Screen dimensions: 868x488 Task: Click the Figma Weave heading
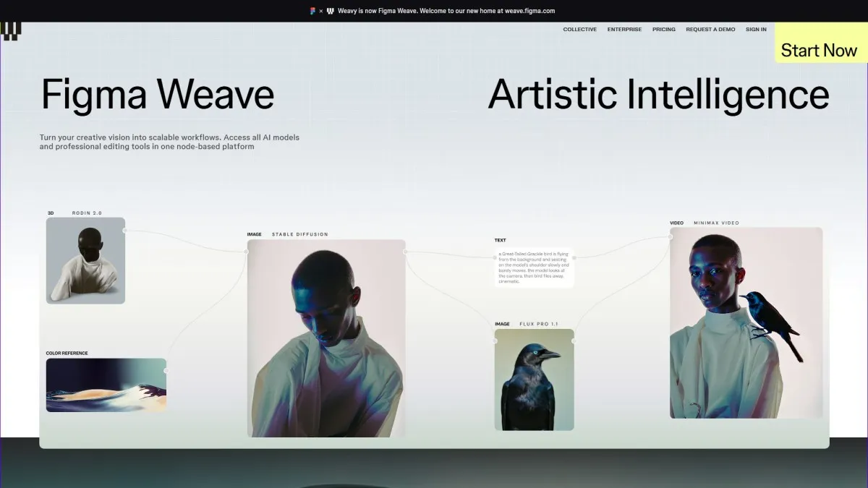pyautogui.click(x=158, y=95)
